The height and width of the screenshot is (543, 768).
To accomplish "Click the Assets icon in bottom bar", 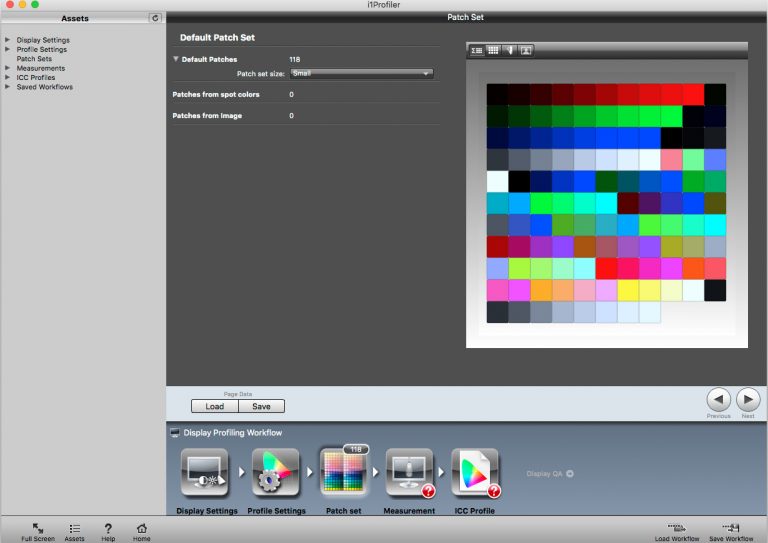I will tap(74, 528).
